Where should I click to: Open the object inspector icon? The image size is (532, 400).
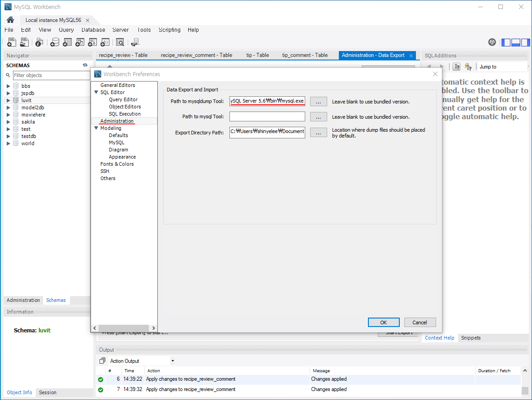pos(39,42)
